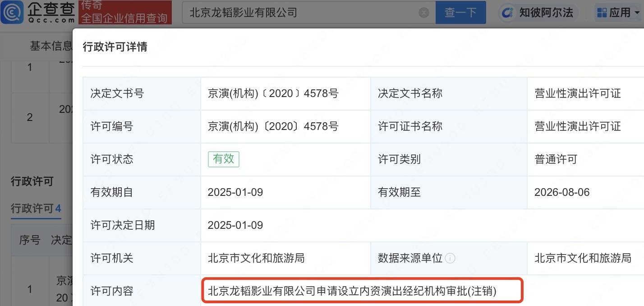Screen dimensions: 644x306
Task: Click the 行政许可详情 dialog title
Action: click(x=115, y=46)
